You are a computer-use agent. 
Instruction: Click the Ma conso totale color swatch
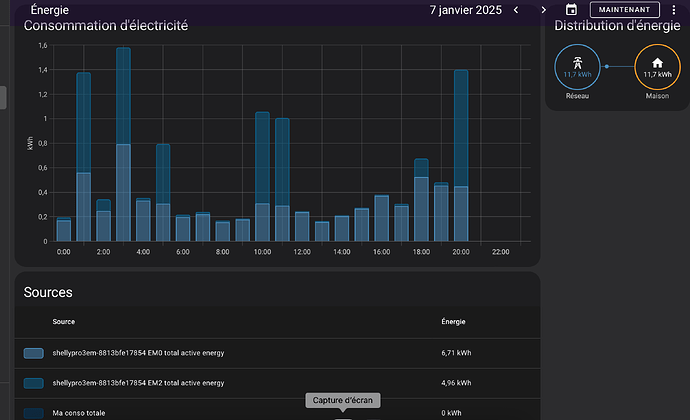tap(33, 413)
